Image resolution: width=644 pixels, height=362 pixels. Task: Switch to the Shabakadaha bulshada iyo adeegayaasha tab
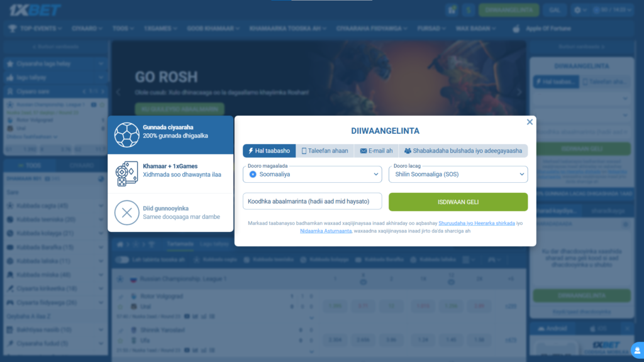coord(463,151)
